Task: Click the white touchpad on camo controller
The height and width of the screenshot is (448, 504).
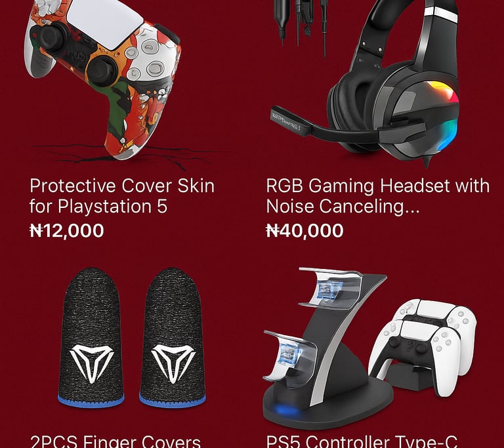Action: pos(106,22)
